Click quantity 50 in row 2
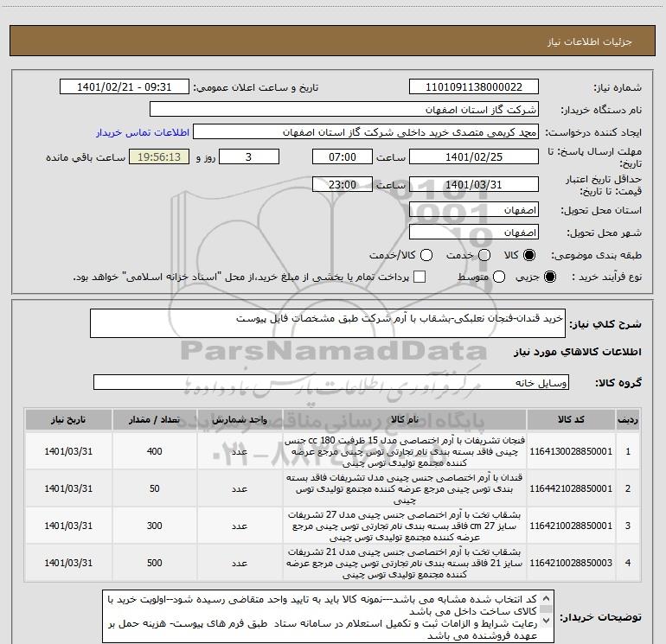This screenshot has width=666, height=644. click(x=154, y=488)
